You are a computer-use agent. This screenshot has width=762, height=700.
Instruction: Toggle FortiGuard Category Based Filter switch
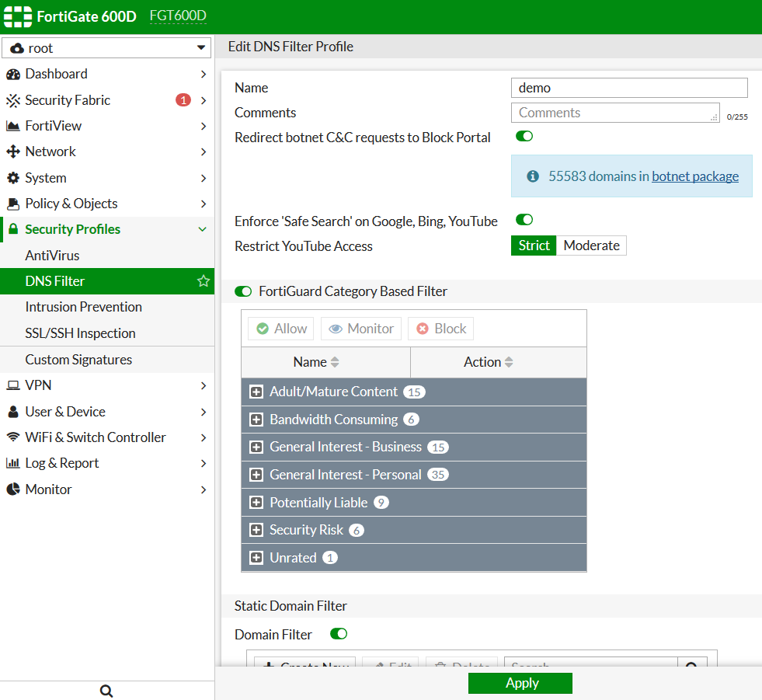pyautogui.click(x=243, y=291)
